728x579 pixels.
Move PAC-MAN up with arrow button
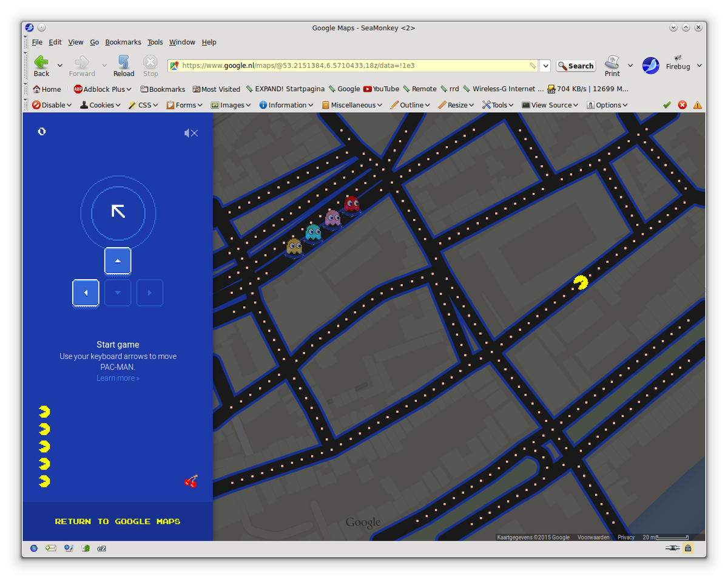pos(118,261)
